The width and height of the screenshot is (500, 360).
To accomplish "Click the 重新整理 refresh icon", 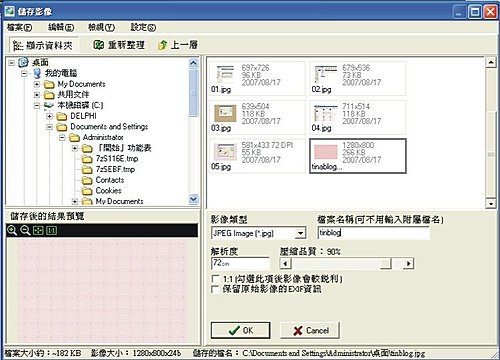I will click(x=98, y=45).
